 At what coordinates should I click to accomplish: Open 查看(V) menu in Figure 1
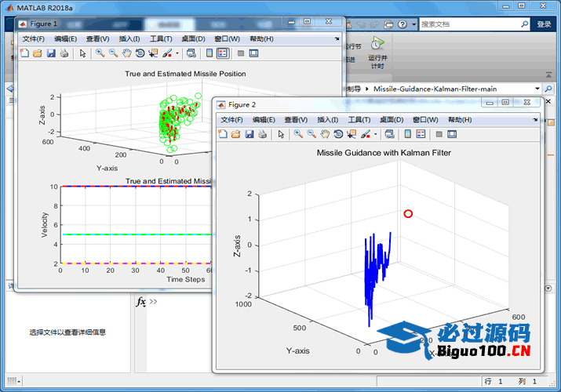(x=97, y=39)
